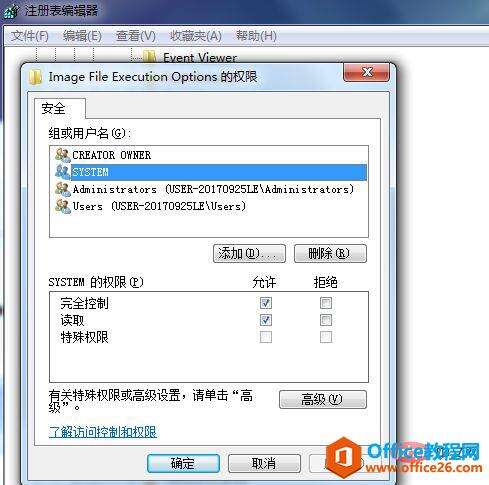The image size is (489, 485).
Task: Click the SYSTEM user group icon
Action: click(62, 172)
